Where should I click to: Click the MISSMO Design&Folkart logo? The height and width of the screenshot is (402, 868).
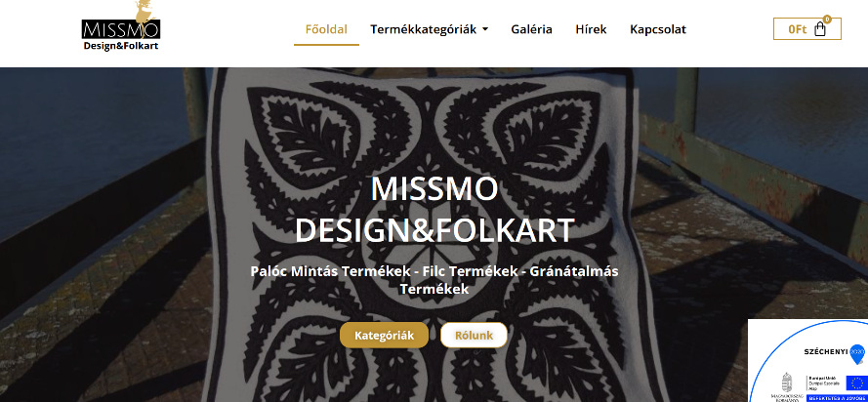(121, 26)
